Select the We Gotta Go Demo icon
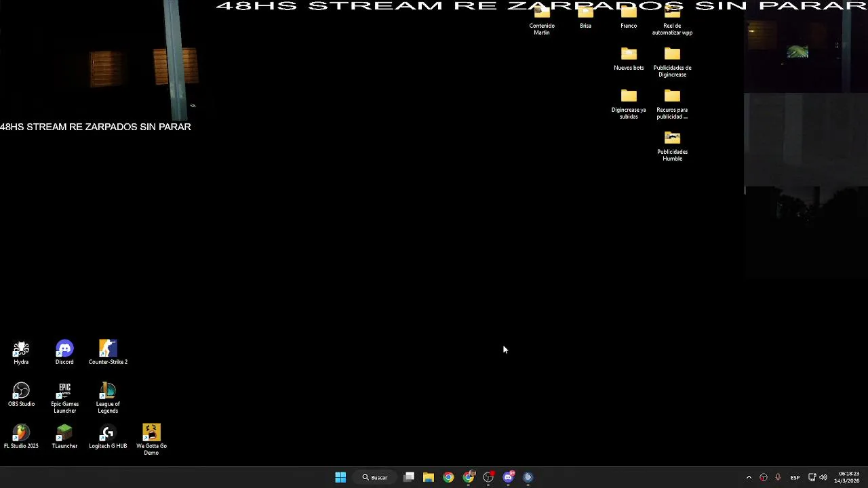Screen dimensions: 868x488 tap(151, 441)
